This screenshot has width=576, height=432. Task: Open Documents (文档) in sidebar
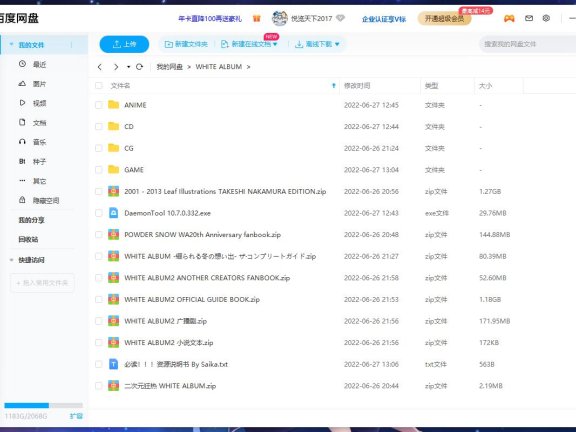[39, 123]
